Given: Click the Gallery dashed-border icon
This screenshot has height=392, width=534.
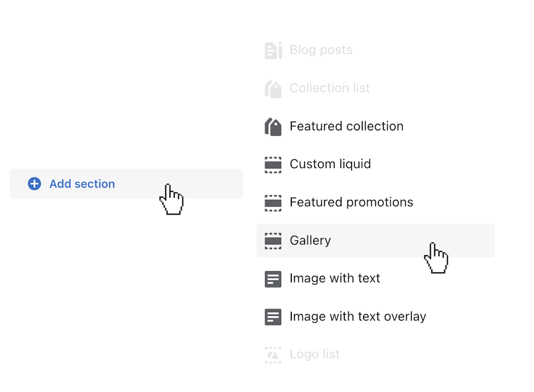Looking at the screenshot, I should (273, 240).
